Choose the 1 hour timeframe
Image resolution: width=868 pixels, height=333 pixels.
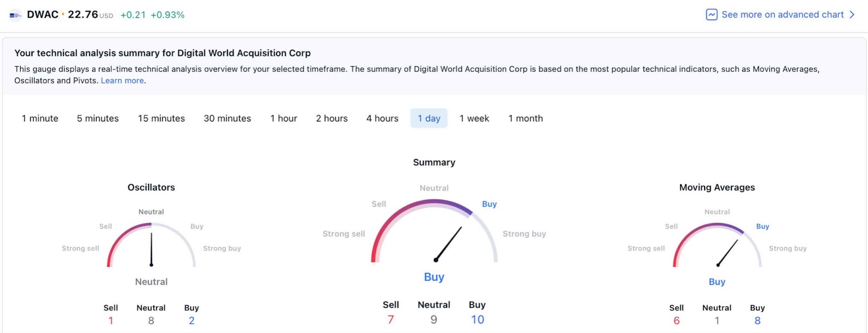click(x=284, y=118)
